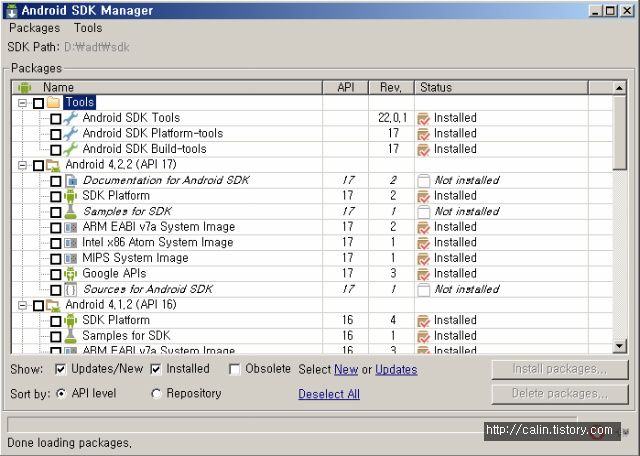Click the ARM EABI v7a System Image API 17 icon
Viewport: 640px width, 456px height.
point(71,227)
